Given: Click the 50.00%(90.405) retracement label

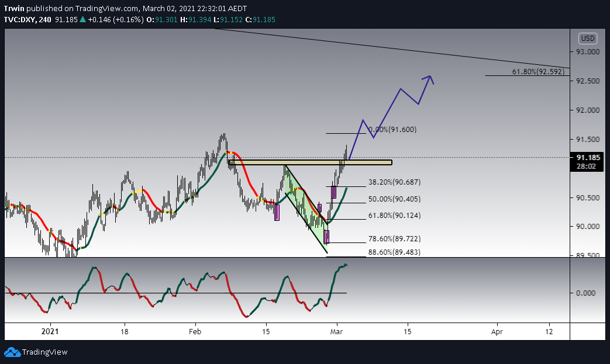Looking at the screenshot, I should (x=394, y=199).
